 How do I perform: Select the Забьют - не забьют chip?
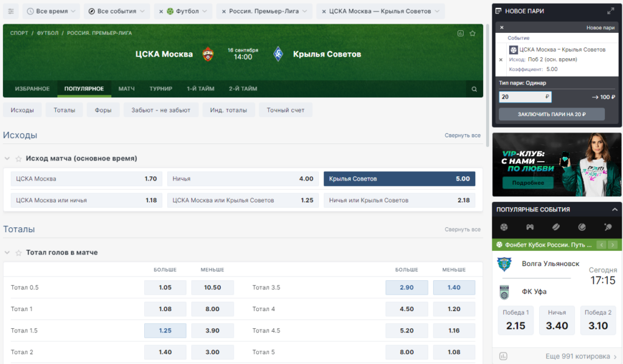point(161,110)
